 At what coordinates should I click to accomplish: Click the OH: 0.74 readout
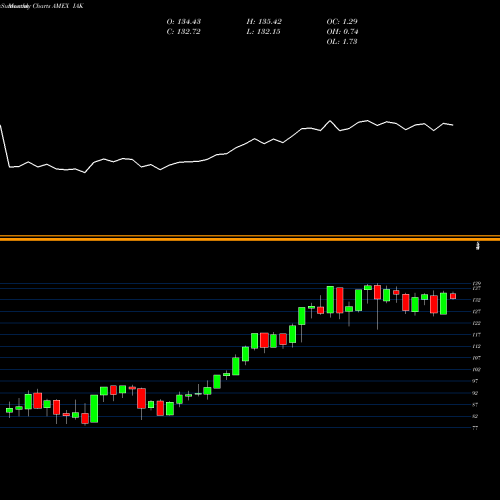pyautogui.click(x=342, y=32)
